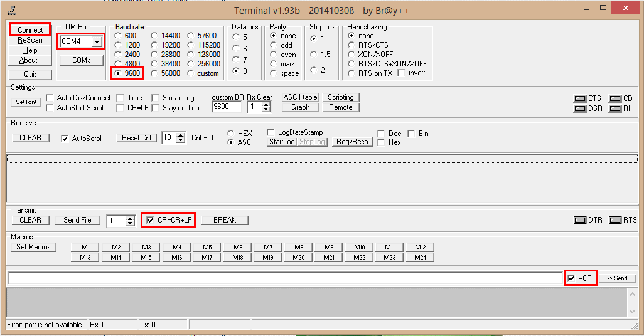The image size is (644, 336).
Task: Click the Terminal app icon in title bar
Action: [11, 10]
